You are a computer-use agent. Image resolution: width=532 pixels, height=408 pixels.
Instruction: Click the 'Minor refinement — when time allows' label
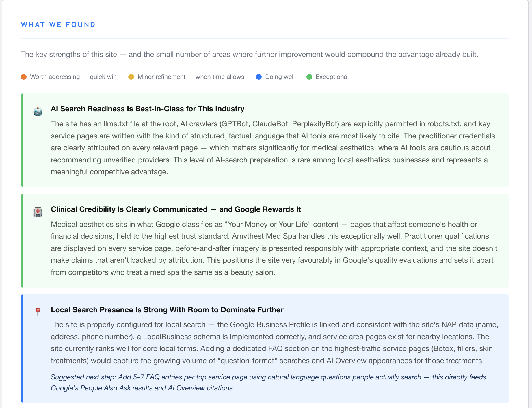point(191,77)
